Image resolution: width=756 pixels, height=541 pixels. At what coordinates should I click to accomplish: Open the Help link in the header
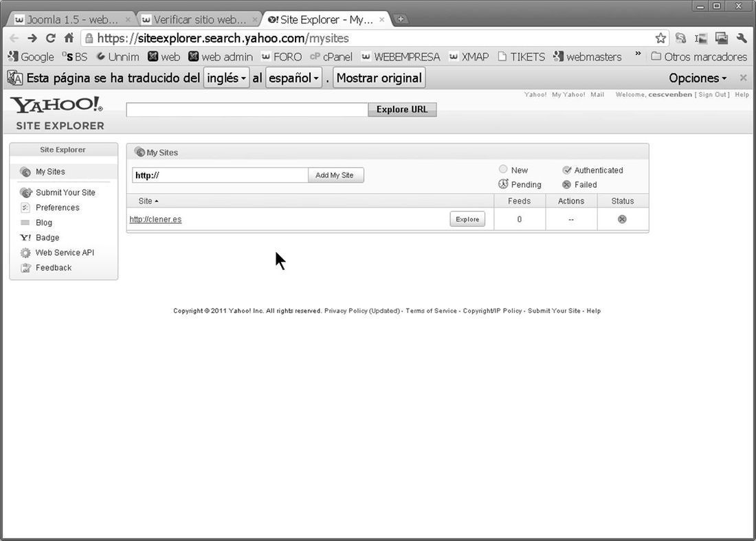(x=742, y=94)
